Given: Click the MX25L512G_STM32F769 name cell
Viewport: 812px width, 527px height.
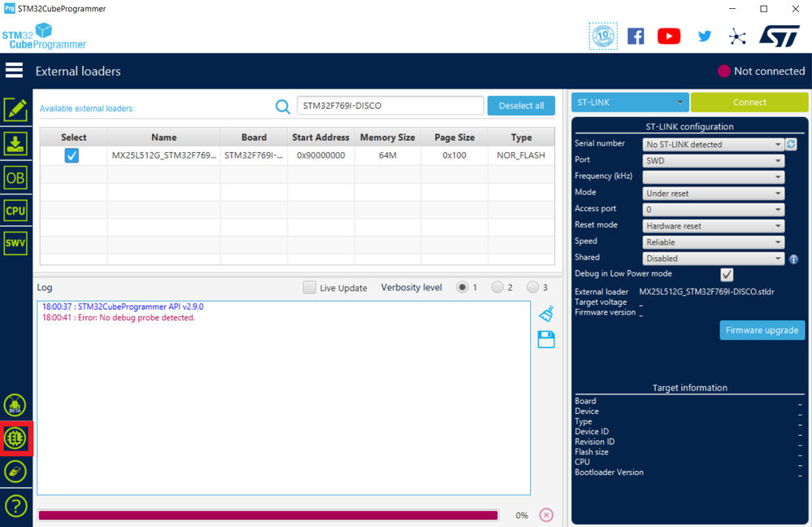Looking at the screenshot, I should [x=163, y=155].
